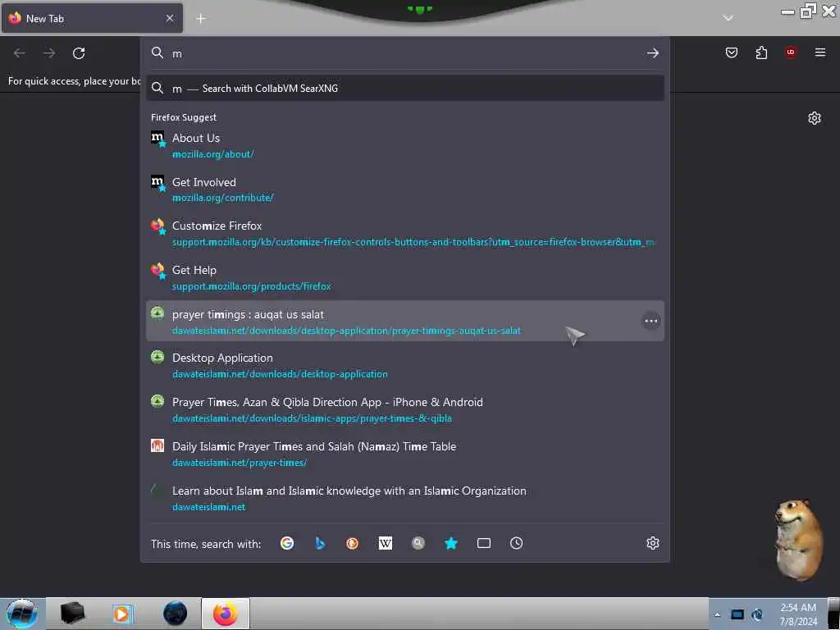
Task: Show hidden system tray icons
Action: click(717, 614)
